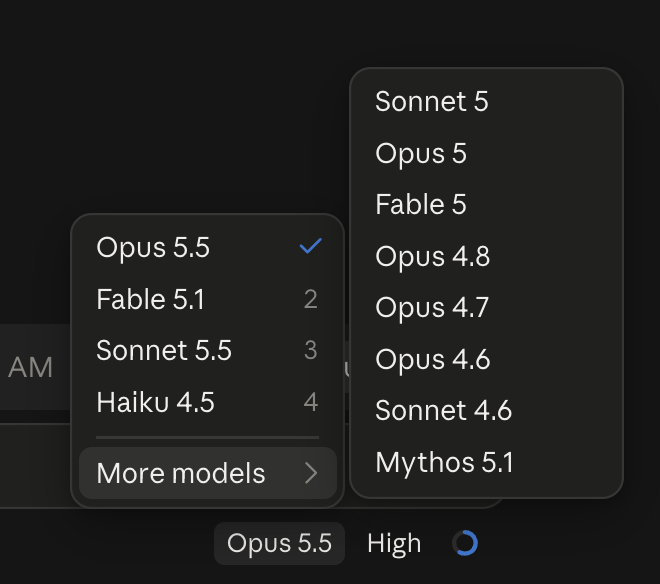Select the Opus 4.6 model
Image resolution: width=660 pixels, height=584 pixels.
click(486, 359)
